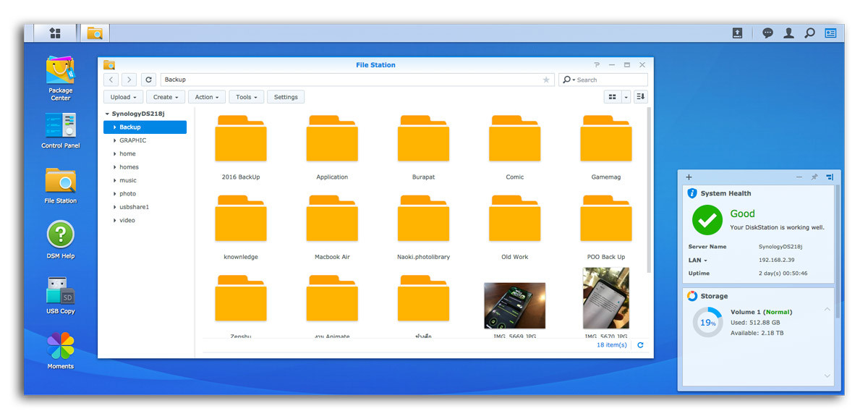Select the Backup folder in the tree

pyautogui.click(x=145, y=127)
